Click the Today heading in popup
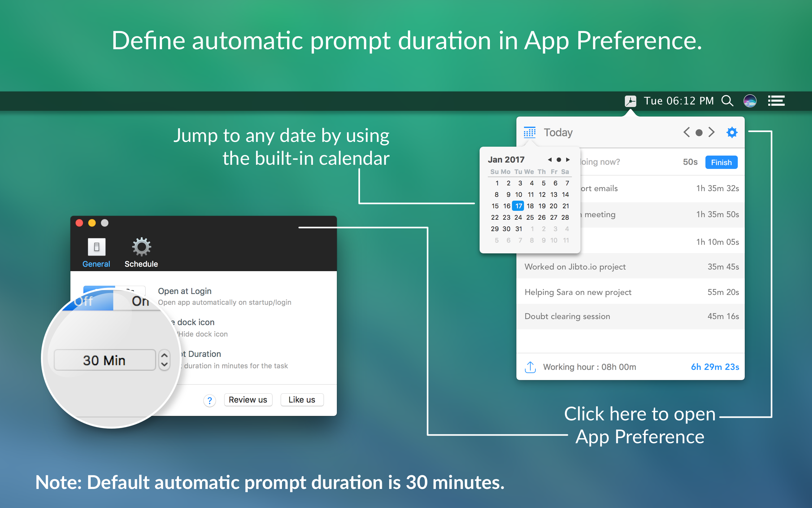The image size is (812, 508). coord(558,132)
